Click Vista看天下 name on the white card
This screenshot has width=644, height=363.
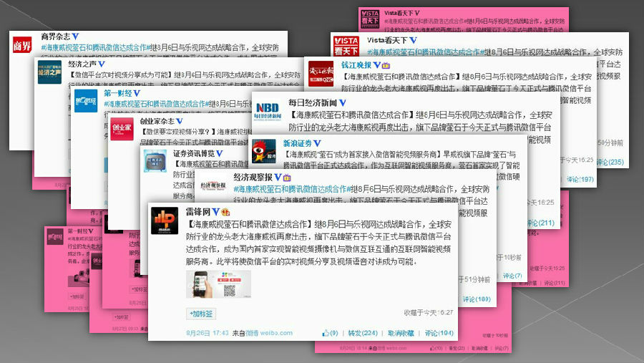387,40
